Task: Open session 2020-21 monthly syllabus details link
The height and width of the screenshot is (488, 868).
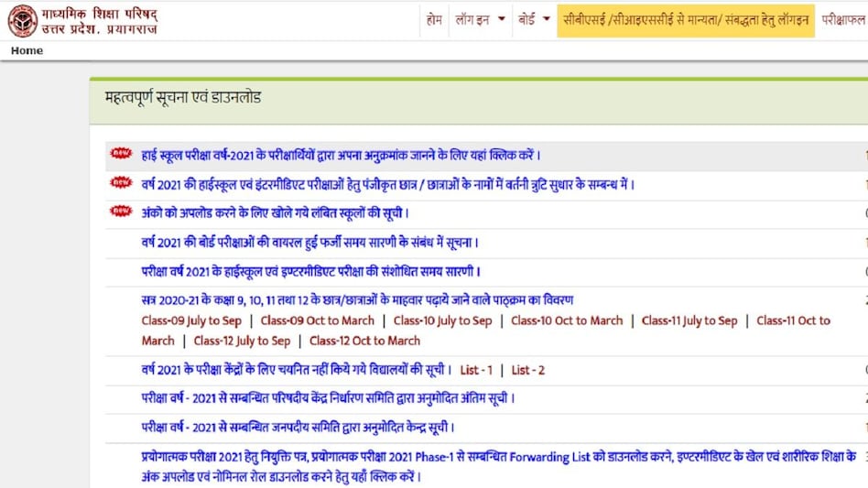Action: [x=357, y=300]
